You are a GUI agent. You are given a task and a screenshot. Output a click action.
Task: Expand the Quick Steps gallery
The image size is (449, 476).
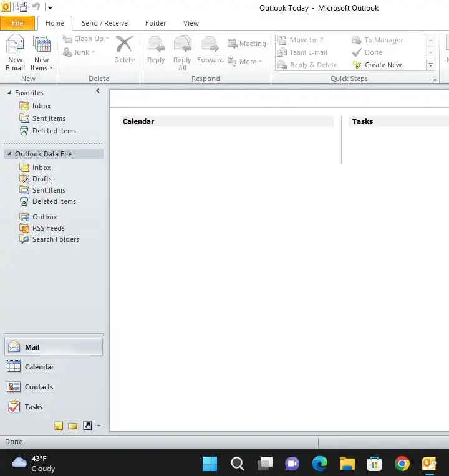(430, 65)
